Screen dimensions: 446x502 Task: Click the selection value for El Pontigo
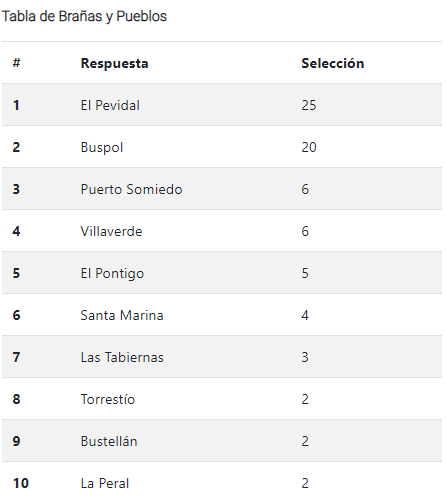tap(305, 273)
